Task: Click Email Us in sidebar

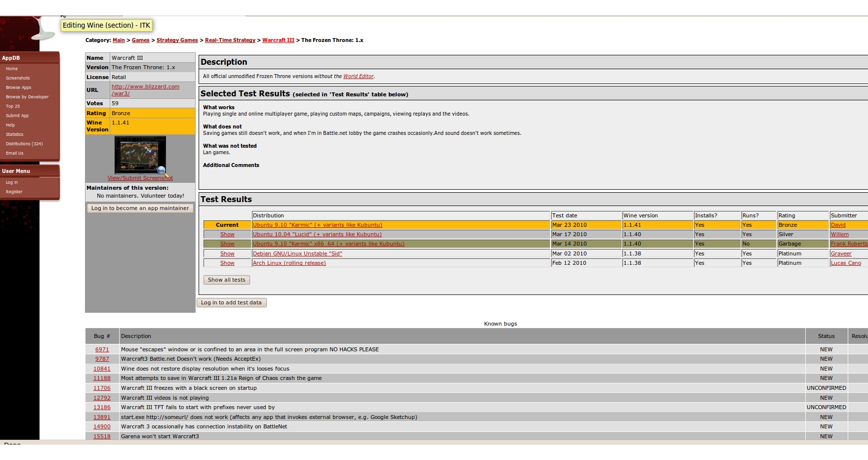Action: coord(15,153)
